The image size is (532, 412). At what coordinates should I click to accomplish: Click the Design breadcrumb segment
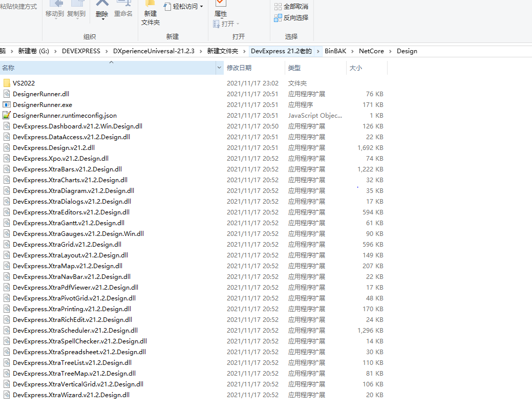pyautogui.click(x=407, y=51)
